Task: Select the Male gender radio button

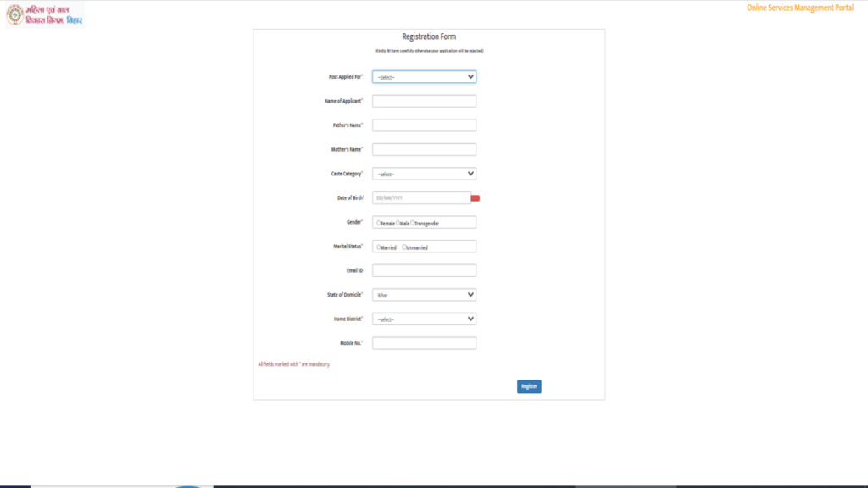Action: (398, 223)
